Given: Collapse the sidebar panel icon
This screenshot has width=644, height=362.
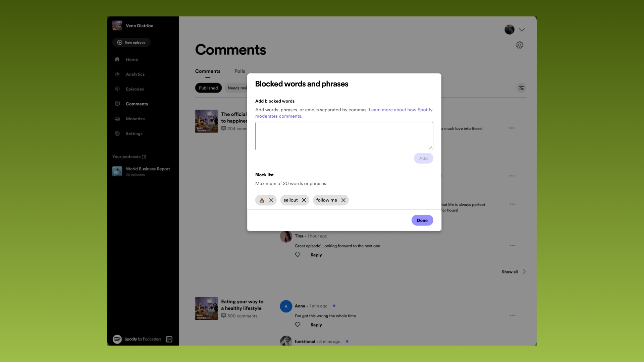Looking at the screenshot, I should (169, 339).
